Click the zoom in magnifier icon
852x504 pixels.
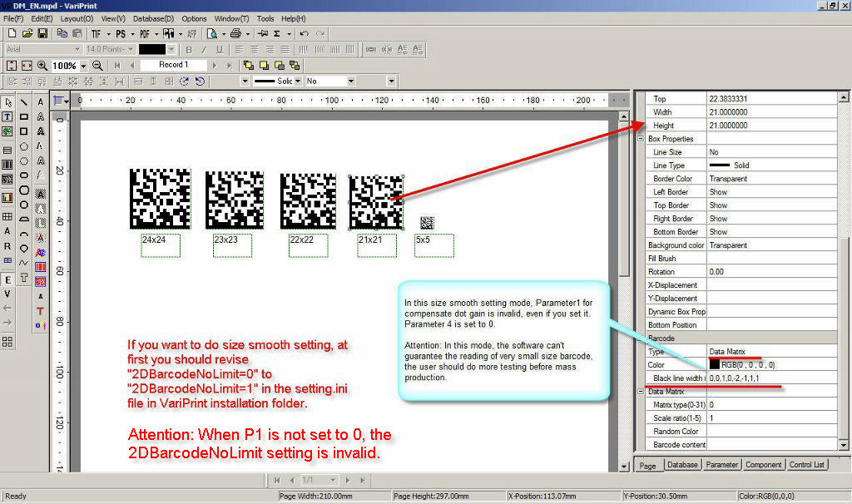(42, 66)
